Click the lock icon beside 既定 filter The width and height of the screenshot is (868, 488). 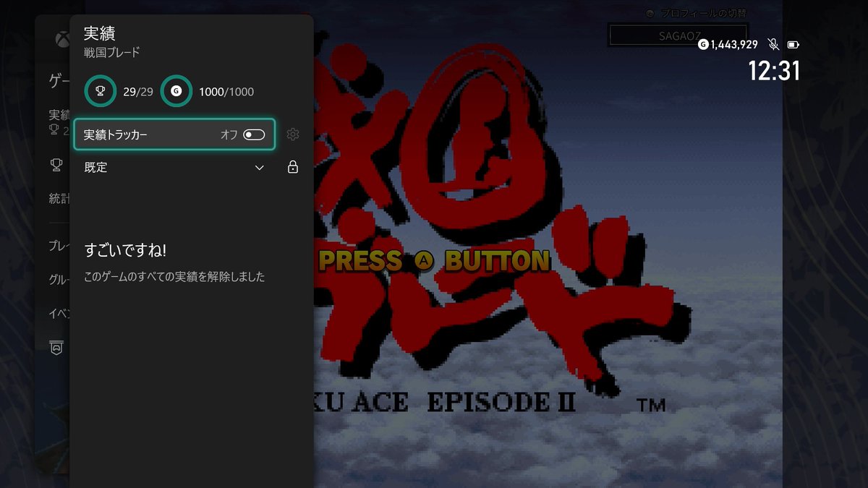point(293,168)
